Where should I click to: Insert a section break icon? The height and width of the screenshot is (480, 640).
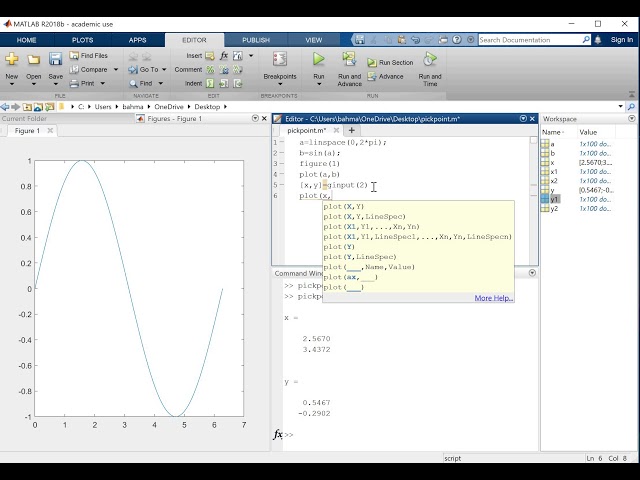coord(210,56)
